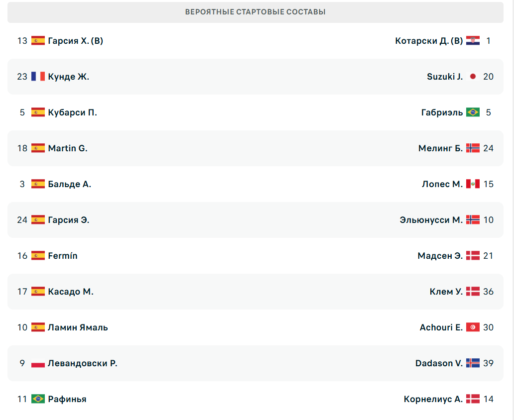Click Croatia flag next to Котарски Д.
This screenshot has width=514, height=420.
(473, 41)
